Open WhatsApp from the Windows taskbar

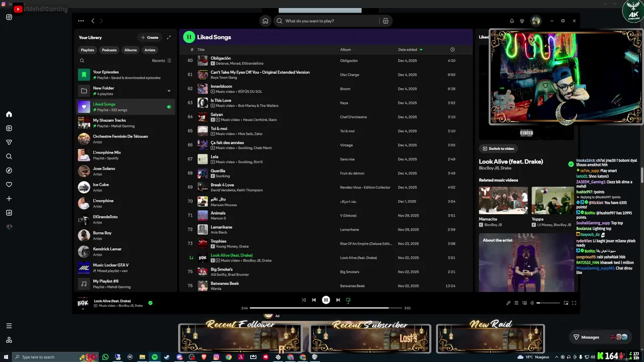(x=105, y=357)
